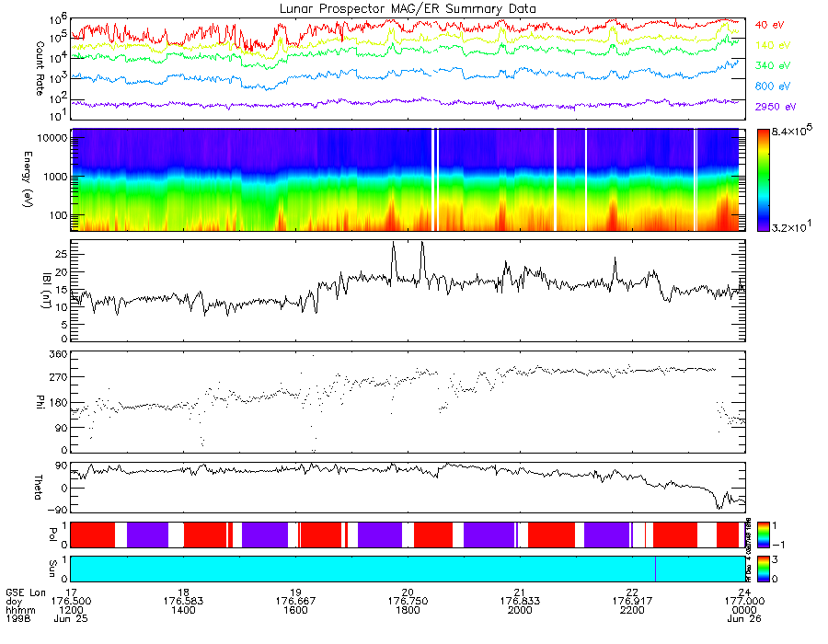Select the purple '2950 eV' legend label
Screen dimensions: 828x644
[x=776, y=107]
